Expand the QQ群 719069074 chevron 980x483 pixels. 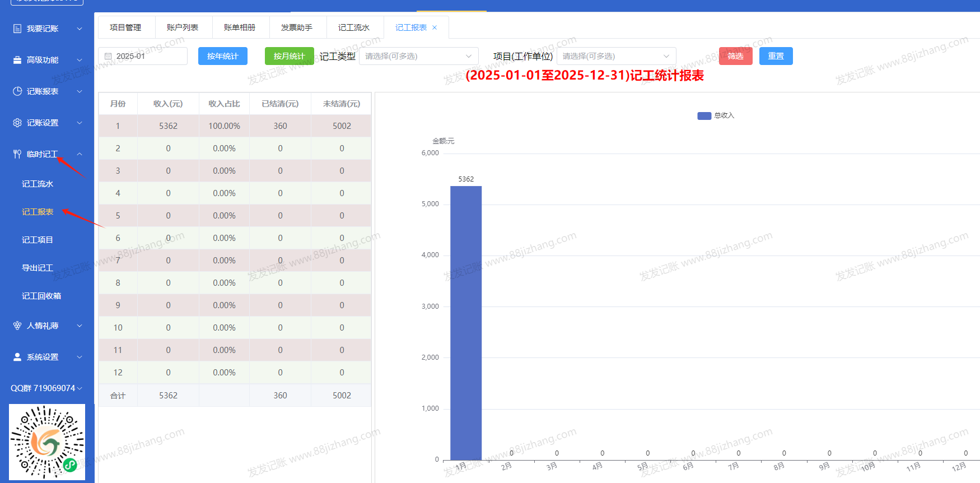[x=80, y=388]
